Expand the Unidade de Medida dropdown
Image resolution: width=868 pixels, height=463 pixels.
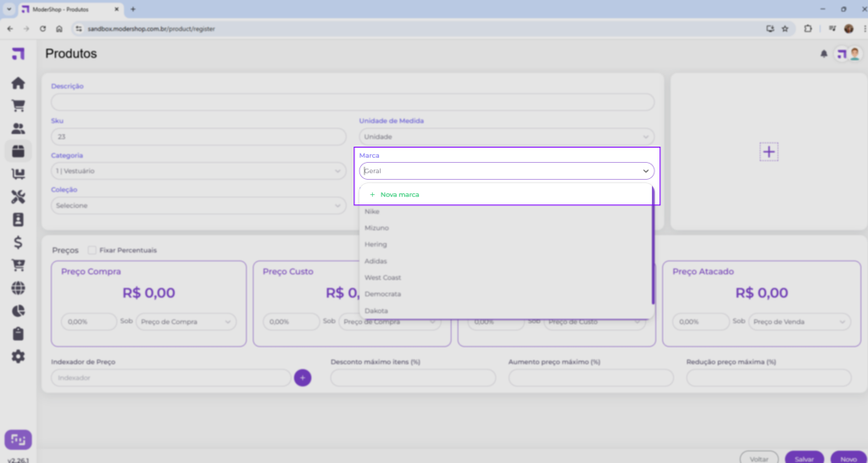click(x=506, y=137)
